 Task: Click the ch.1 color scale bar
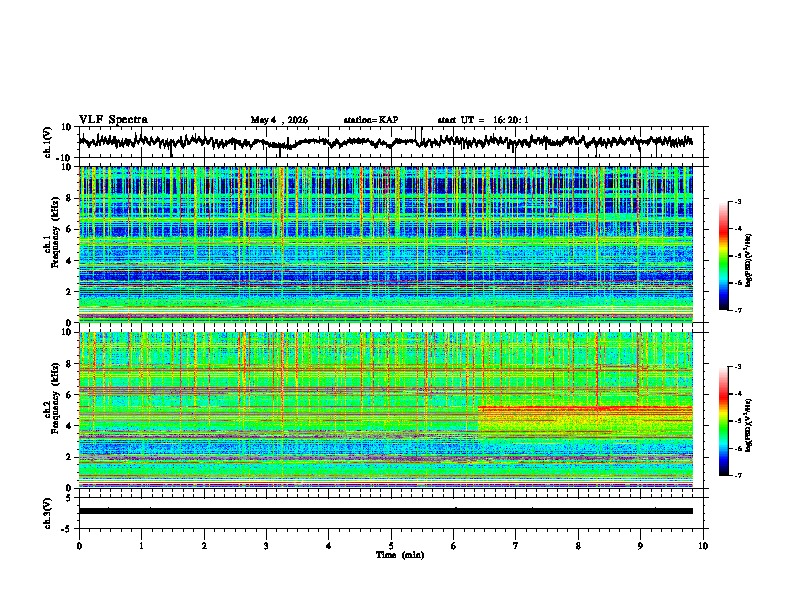pyautogui.click(x=723, y=256)
